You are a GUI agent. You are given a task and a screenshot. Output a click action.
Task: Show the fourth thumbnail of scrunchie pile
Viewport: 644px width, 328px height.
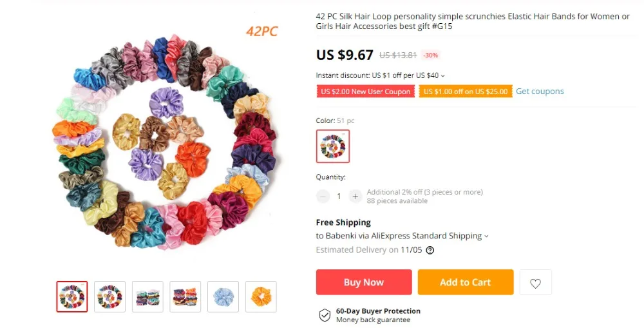[x=185, y=297]
